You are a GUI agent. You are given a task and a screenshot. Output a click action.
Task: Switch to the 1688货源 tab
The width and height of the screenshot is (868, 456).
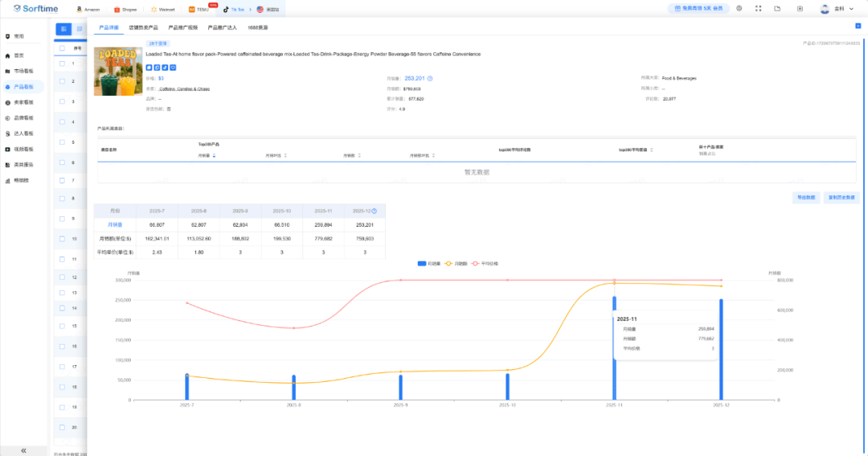(x=258, y=27)
